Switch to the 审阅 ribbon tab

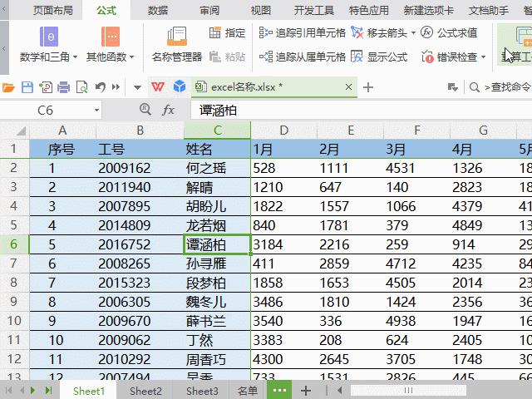coord(209,10)
